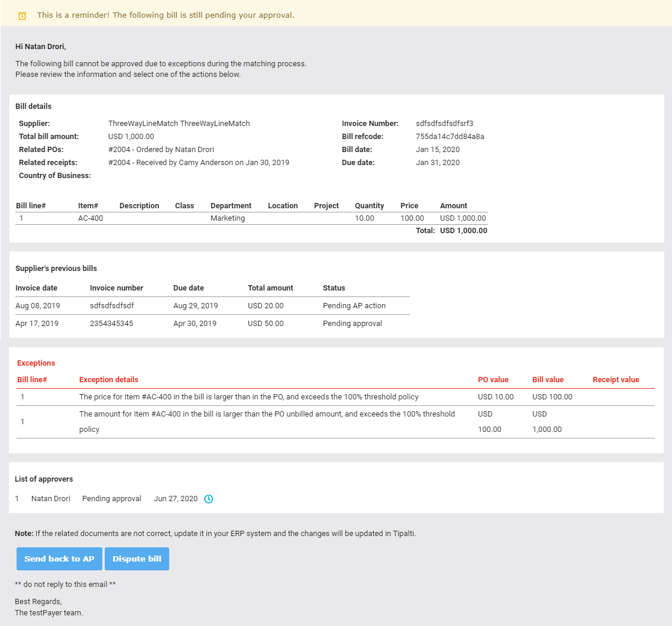Click the List of approvers heading

point(44,479)
